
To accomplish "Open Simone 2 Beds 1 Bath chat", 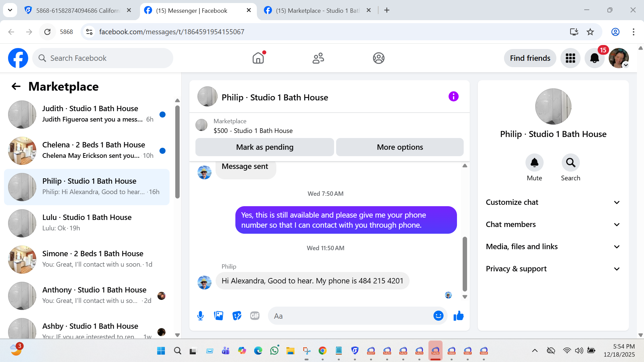I will [87, 260].
